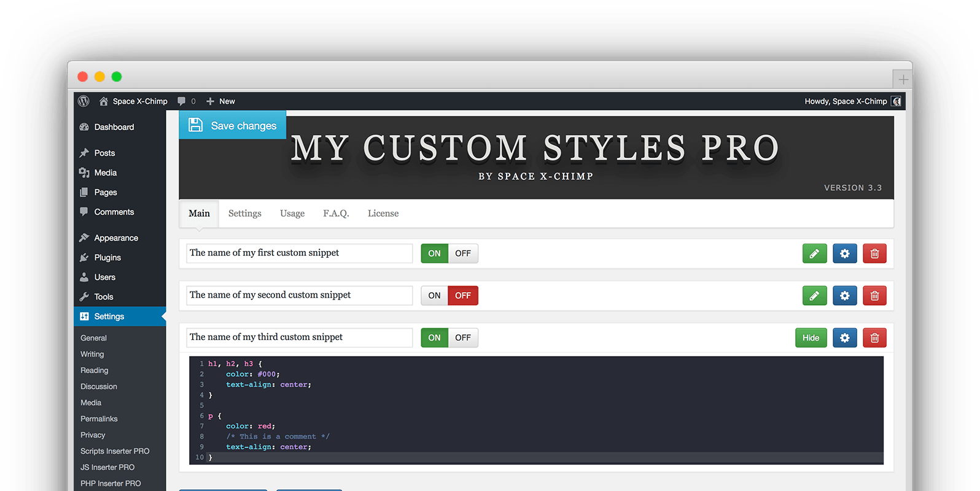
Task: Click the pencil edit icon for second snippet
Action: point(814,296)
